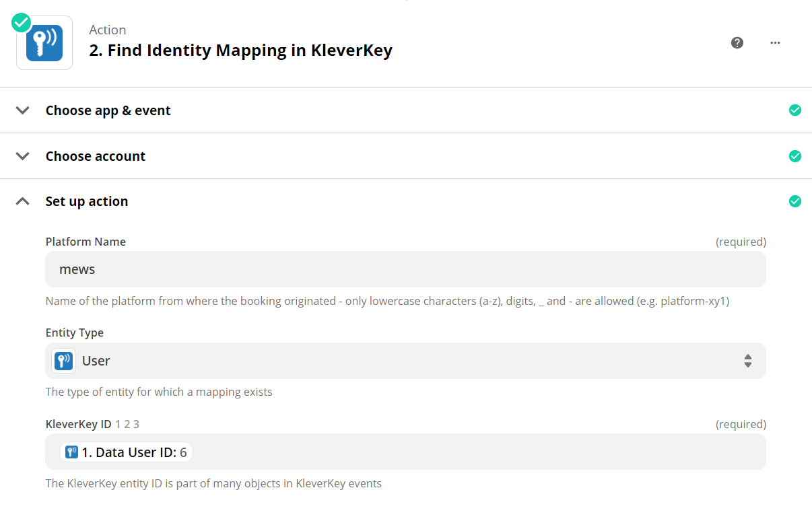Click the Platform Name field containing mews

point(405,269)
